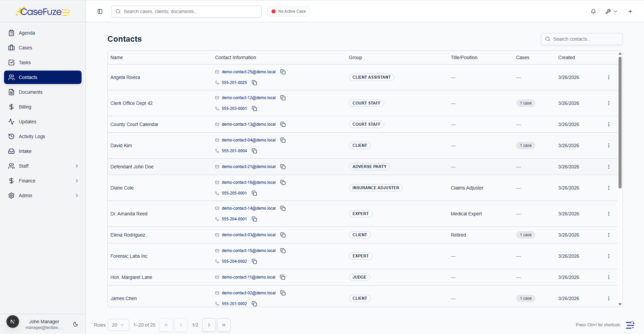Click the No Active Case button
The image size is (644, 334).
point(288,11)
